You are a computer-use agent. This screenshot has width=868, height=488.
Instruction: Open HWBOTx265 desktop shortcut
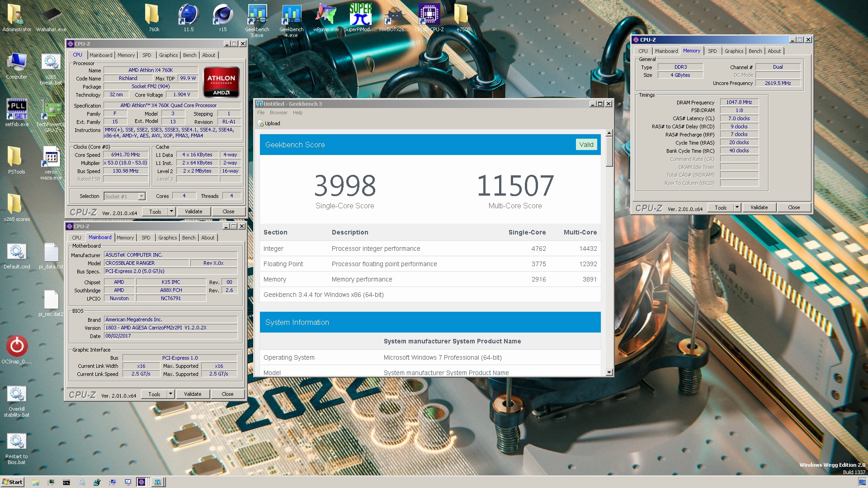point(394,18)
